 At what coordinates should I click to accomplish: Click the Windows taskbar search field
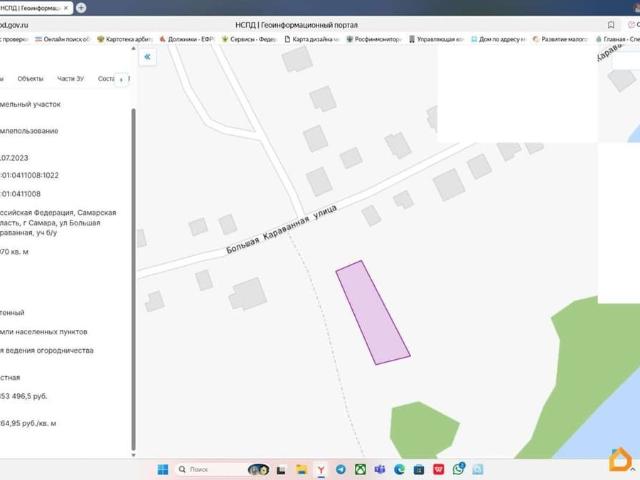pyautogui.click(x=208, y=469)
